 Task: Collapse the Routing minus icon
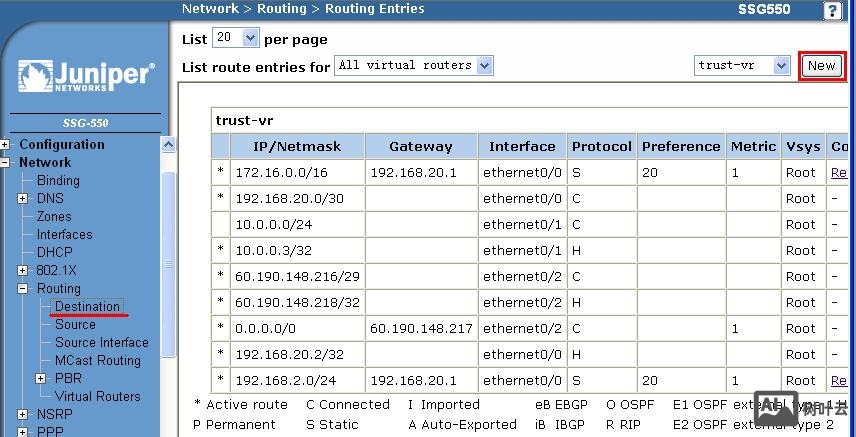(x=23, y=289)
